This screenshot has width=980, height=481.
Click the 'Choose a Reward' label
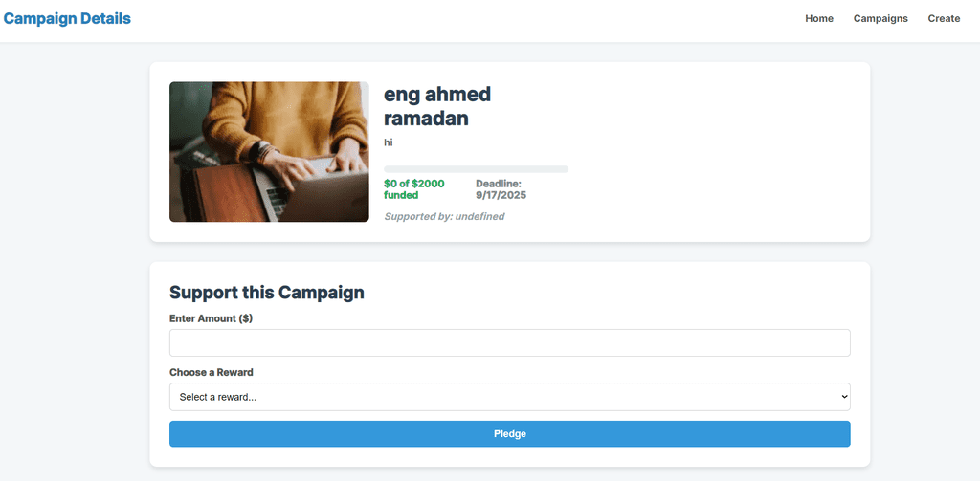(x=212, y=372)
